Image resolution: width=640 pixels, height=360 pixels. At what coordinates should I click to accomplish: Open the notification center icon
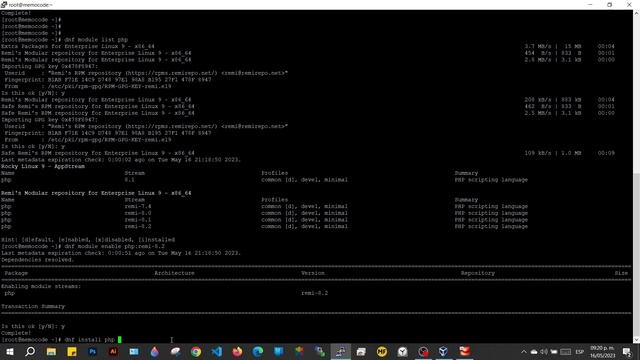[x=627, y=351]
